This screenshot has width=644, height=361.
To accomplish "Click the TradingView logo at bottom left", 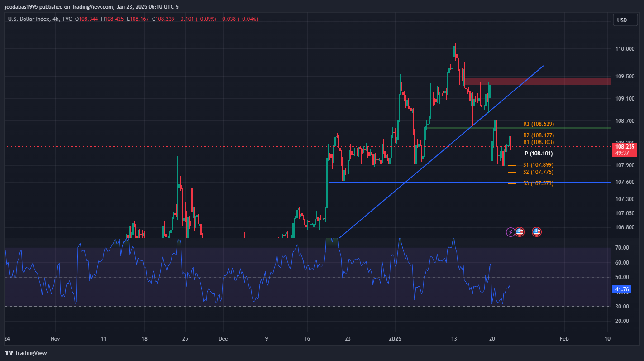I will click(26, 353).
